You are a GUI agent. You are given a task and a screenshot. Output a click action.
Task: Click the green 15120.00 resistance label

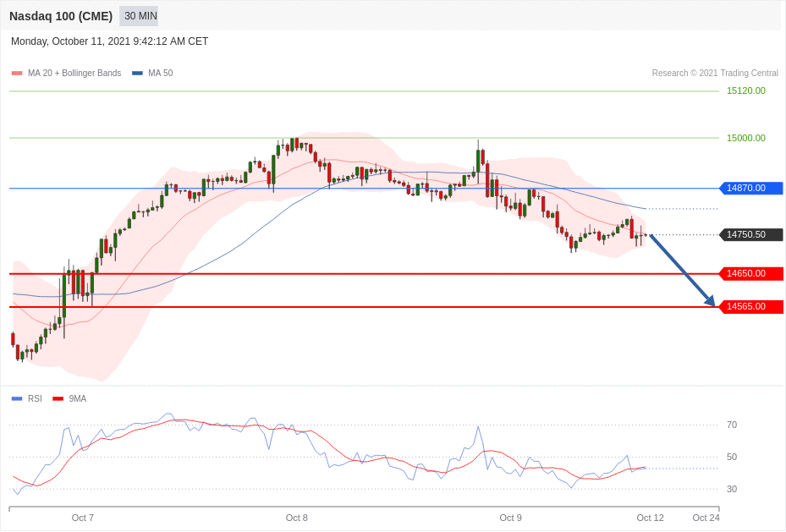[745, 90]
